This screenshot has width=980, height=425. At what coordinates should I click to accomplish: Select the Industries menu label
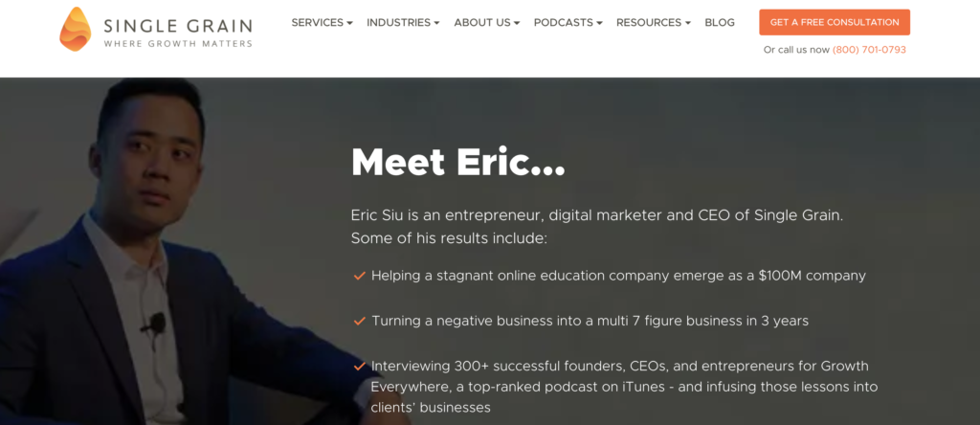(x=399, y=23)
